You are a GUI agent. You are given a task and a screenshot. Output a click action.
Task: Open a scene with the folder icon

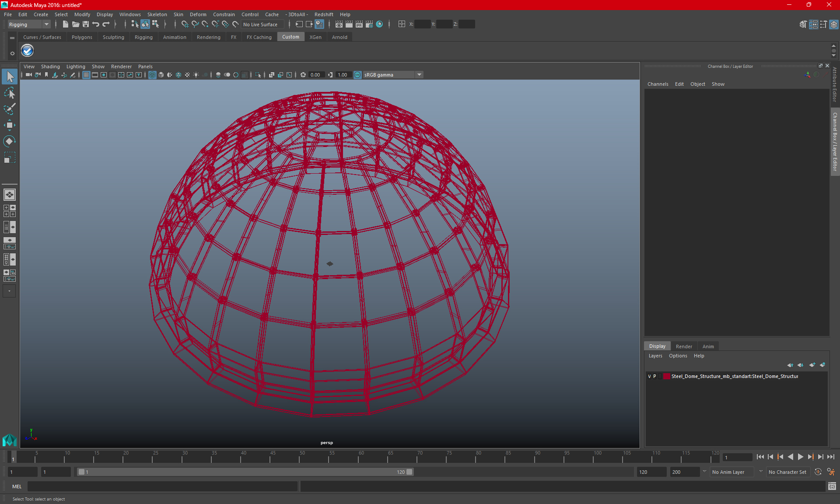click(75, 24)
